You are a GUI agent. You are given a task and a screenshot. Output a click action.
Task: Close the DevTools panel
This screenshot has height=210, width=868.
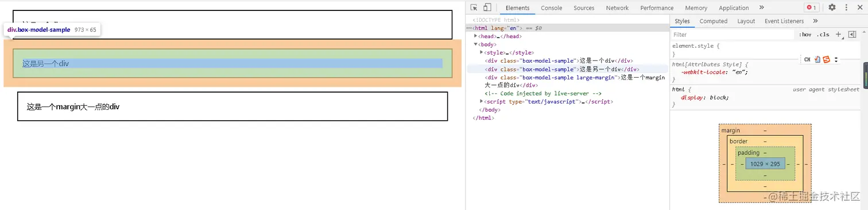(x=860, y=7)
